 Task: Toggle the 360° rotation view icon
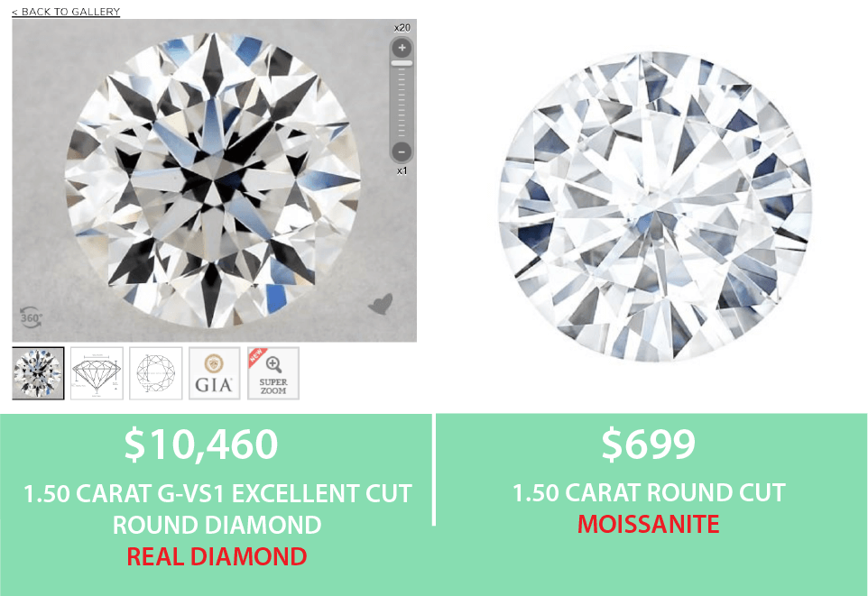(x=31, y=317)
